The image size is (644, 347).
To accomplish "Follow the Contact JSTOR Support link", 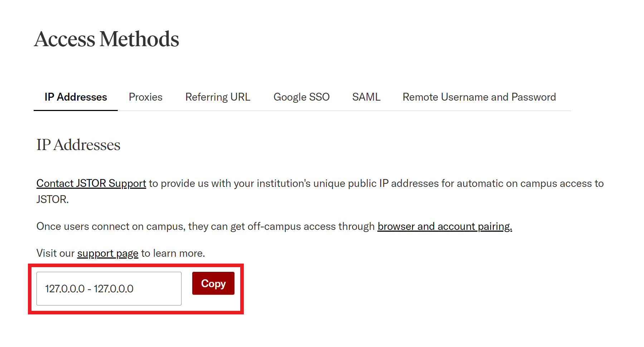I will [x=91, y=183].
